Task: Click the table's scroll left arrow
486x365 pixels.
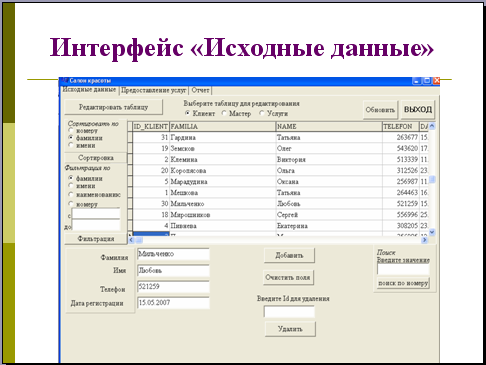Action: click(131, 240)
